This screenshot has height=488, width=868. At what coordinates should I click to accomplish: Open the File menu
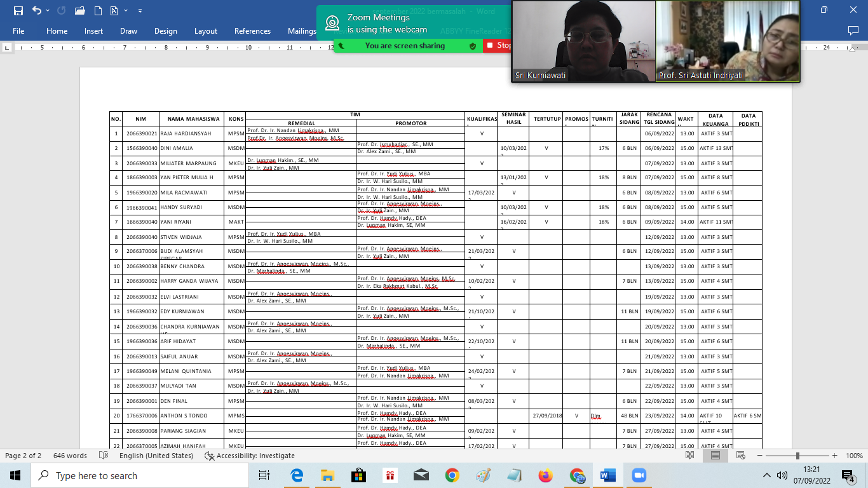(x=18, y=31)
